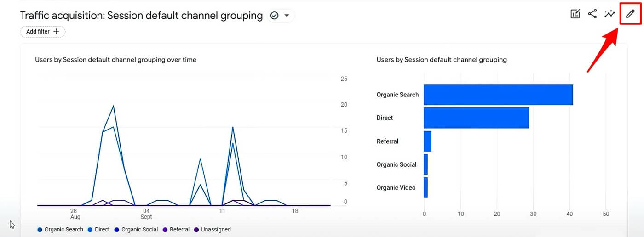Image resolution: width=644 pixels, height=237 pixels.
Task: Click the Organic Video bar
Action: 425,188
